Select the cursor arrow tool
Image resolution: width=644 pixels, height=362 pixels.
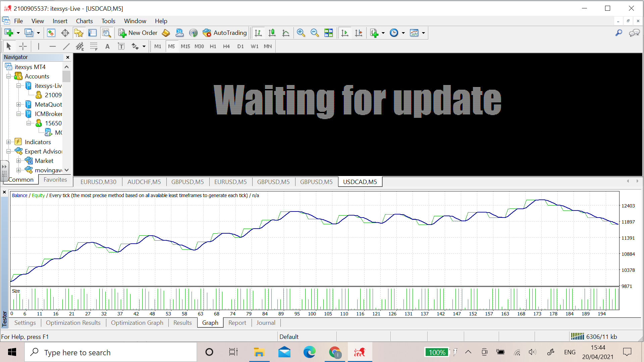pos(9,46)
